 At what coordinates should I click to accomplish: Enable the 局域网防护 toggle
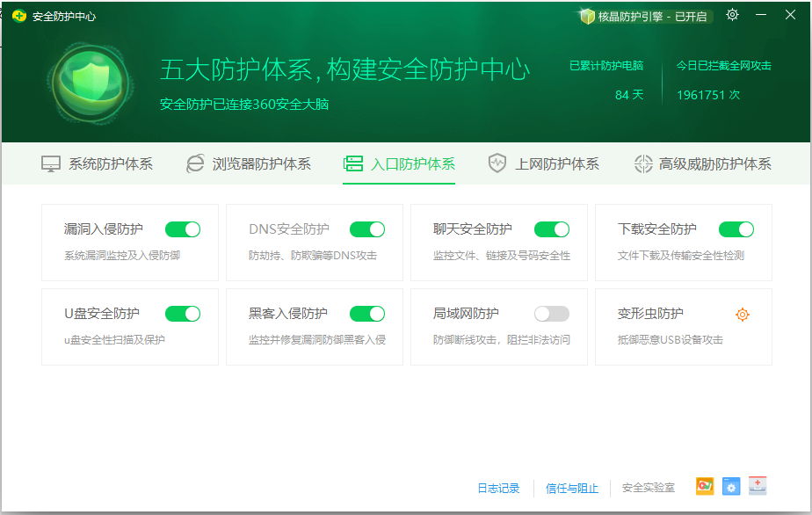tap(552, 314)
